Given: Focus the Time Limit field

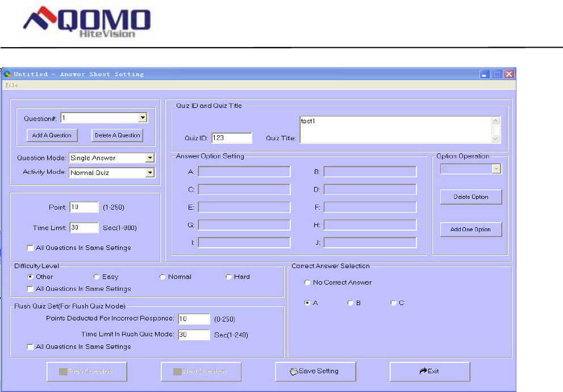Looking at the screenshot, I should coord(84,228).
